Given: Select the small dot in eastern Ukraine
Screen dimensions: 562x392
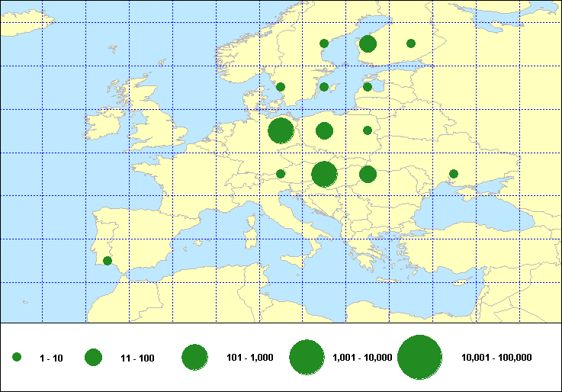Looking at the screenshot, I should tap(454, 174).
